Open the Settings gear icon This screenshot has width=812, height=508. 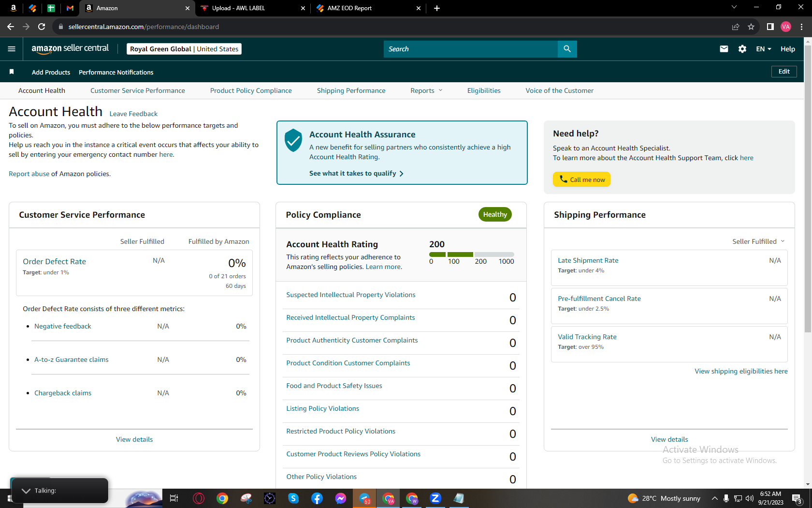pos(742,49)
